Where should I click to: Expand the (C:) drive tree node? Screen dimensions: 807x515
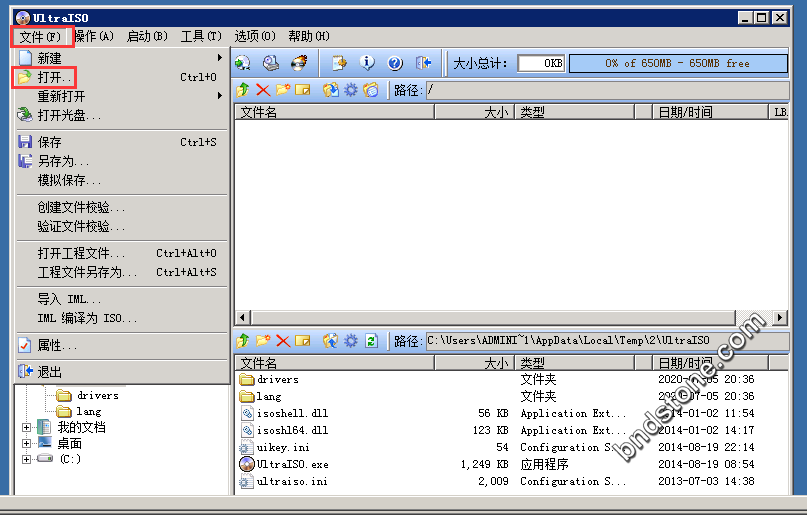[x=26, y=459]
